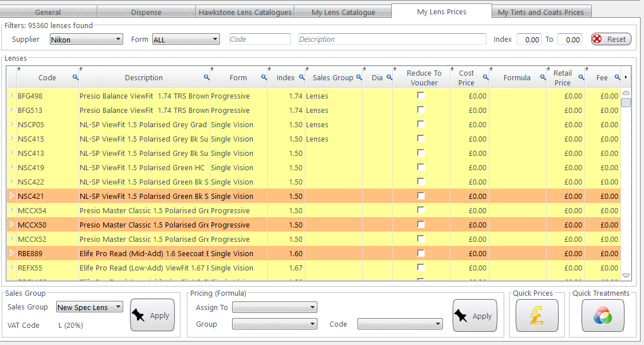Click the Retail Price column magnifier icon

coord(581,77)
